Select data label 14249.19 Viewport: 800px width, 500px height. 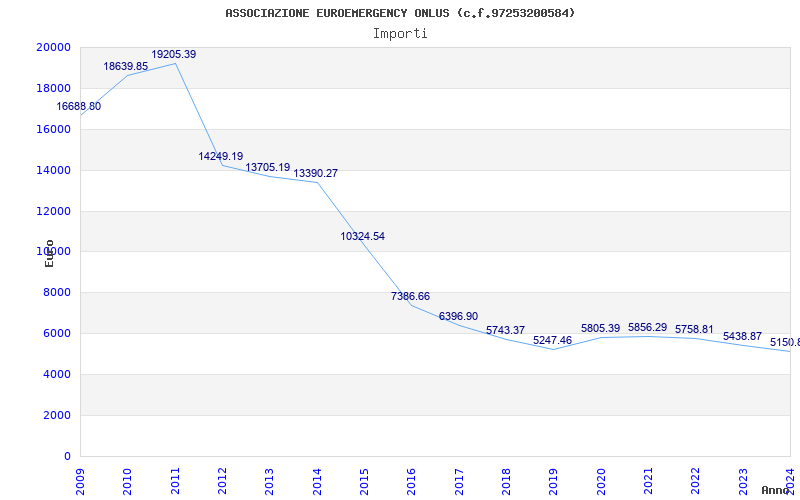(221, 157)
